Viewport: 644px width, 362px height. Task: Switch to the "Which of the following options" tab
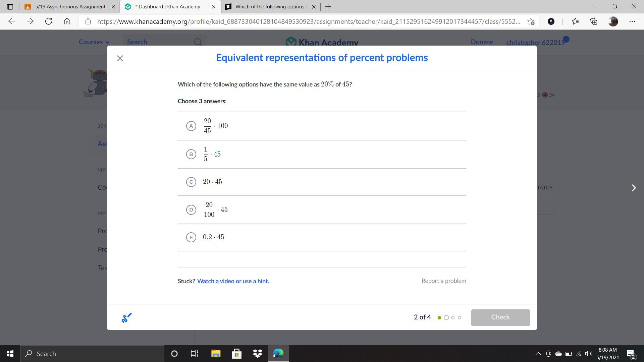[270, 6]
